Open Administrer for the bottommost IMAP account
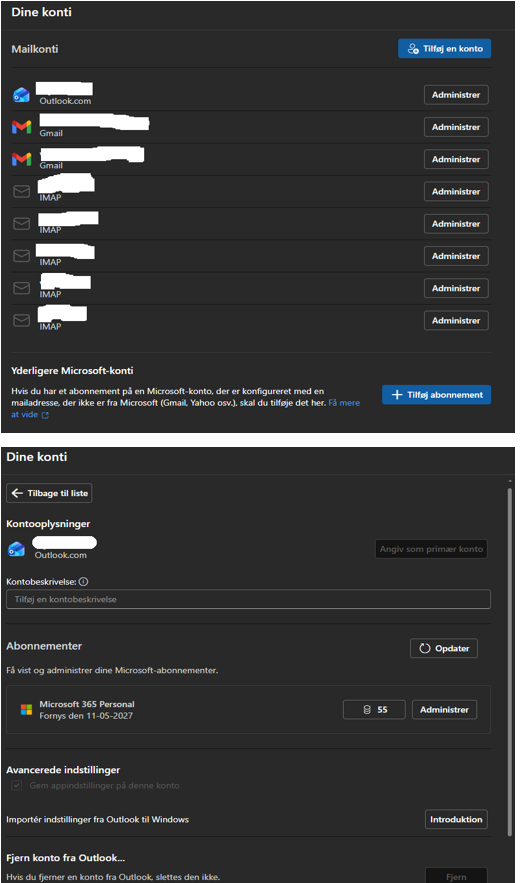This screenshot has height=883, width=520. coord(456,320)
